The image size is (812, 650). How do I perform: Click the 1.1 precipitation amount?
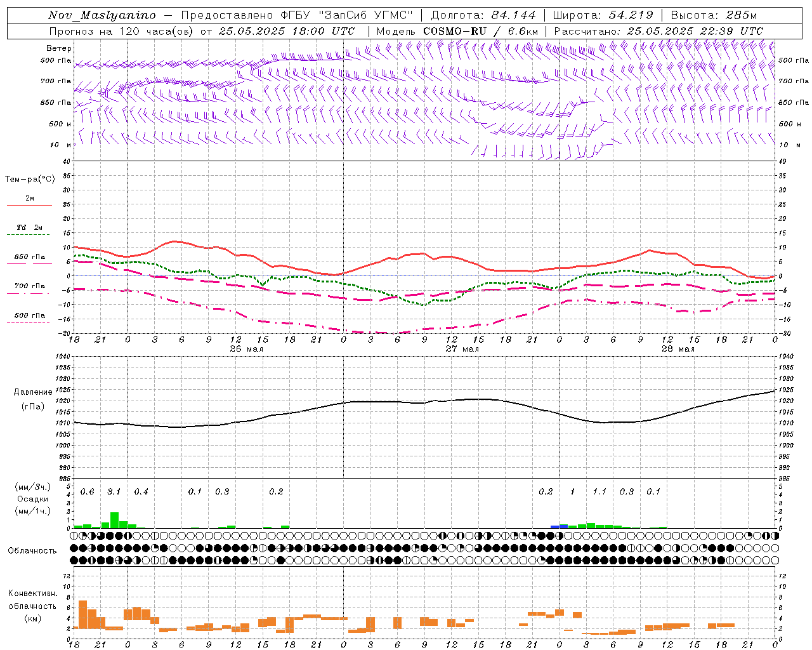point(599,492)
